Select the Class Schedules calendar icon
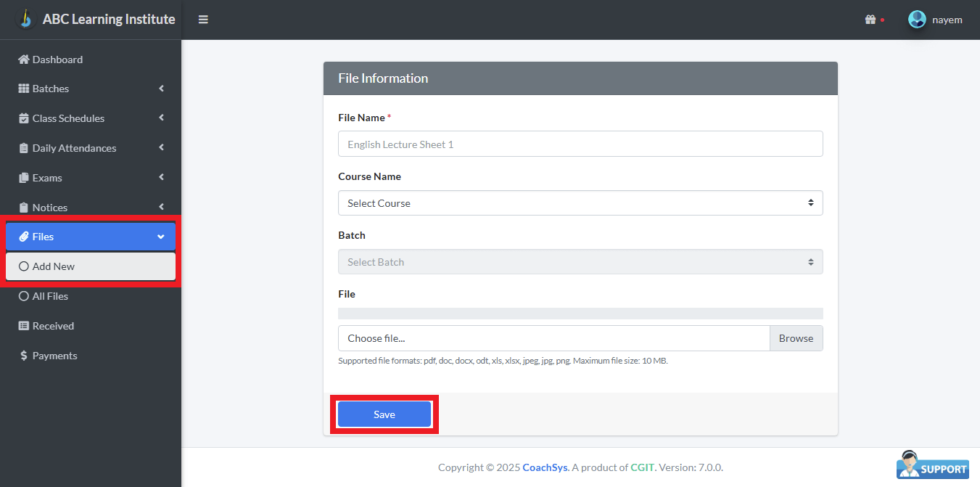The width and height of the screenshot is (980, 487). 25,118
